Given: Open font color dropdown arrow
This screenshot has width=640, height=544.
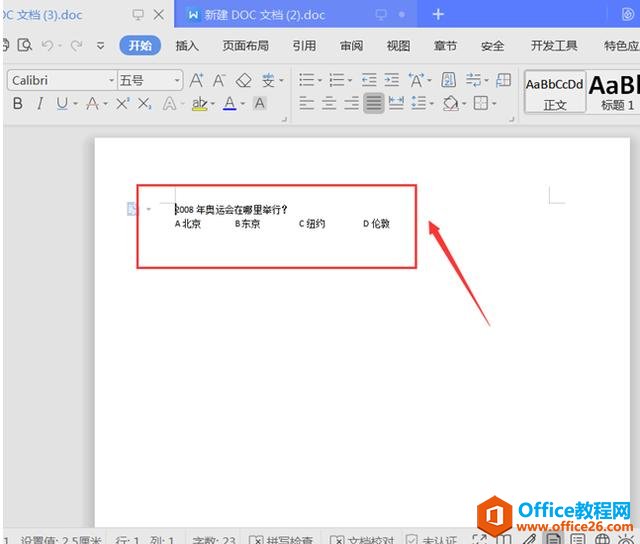Looking at the screenshot, I should pos(243,104).
